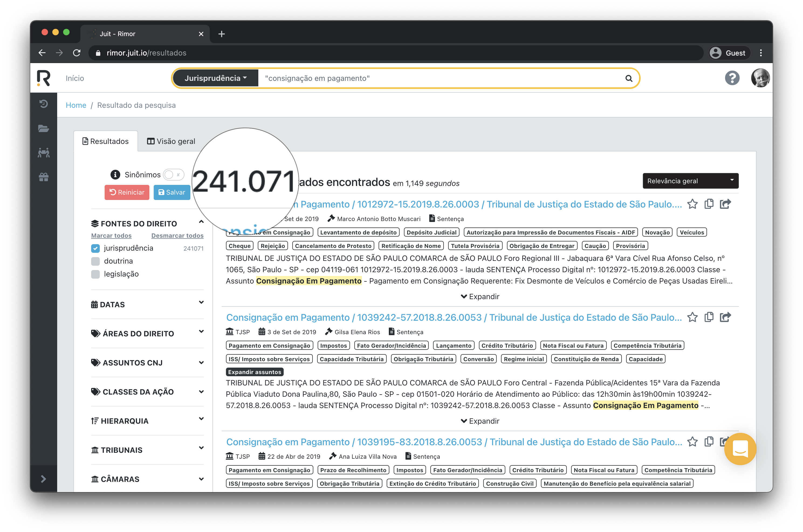Screen dimensions: 803x532
Task: Select the gift/rewards icon in the sidebar
Action: pos(43,177)
